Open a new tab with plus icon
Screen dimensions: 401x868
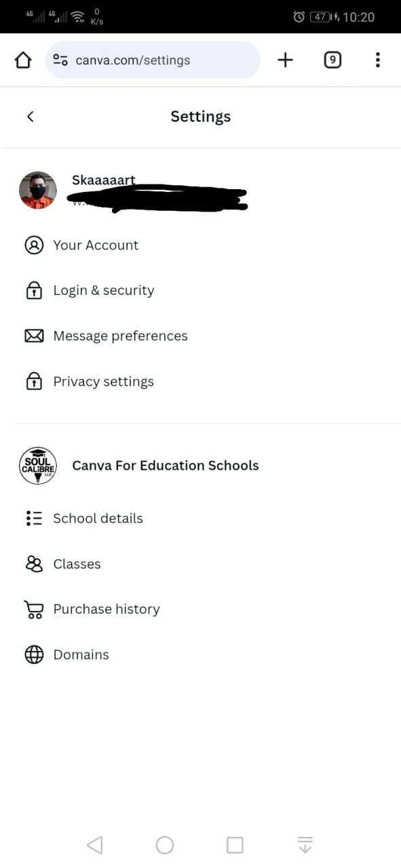click(286, 60)
